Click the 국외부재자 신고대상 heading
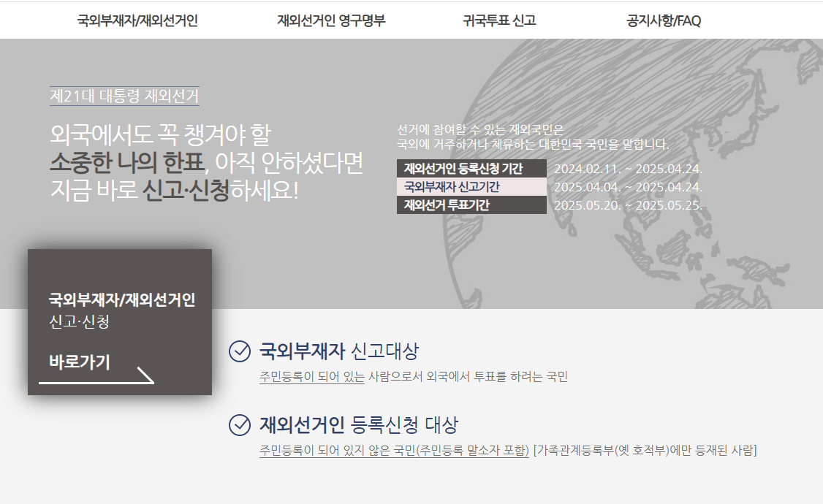823x504 pixels. coord(339,351)
